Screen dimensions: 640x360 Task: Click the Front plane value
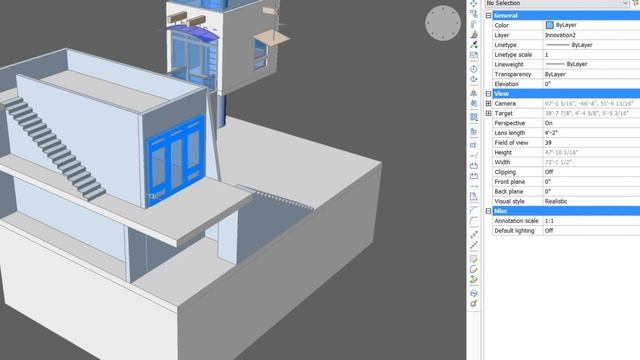tap(591, 182)
